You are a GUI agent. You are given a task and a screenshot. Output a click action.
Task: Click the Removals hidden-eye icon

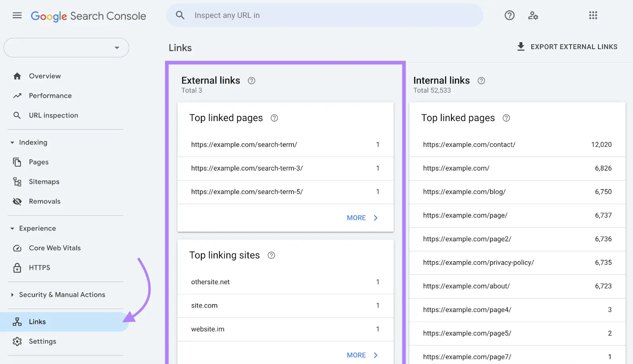(x=17, y=201)
